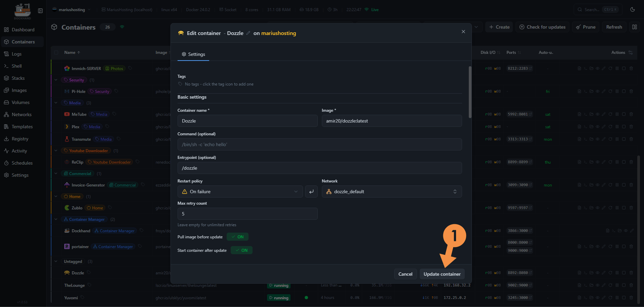The height and width of the screenshot is (307, 644).
Task: Click Actions column settings icon
Action: point(631,53)
